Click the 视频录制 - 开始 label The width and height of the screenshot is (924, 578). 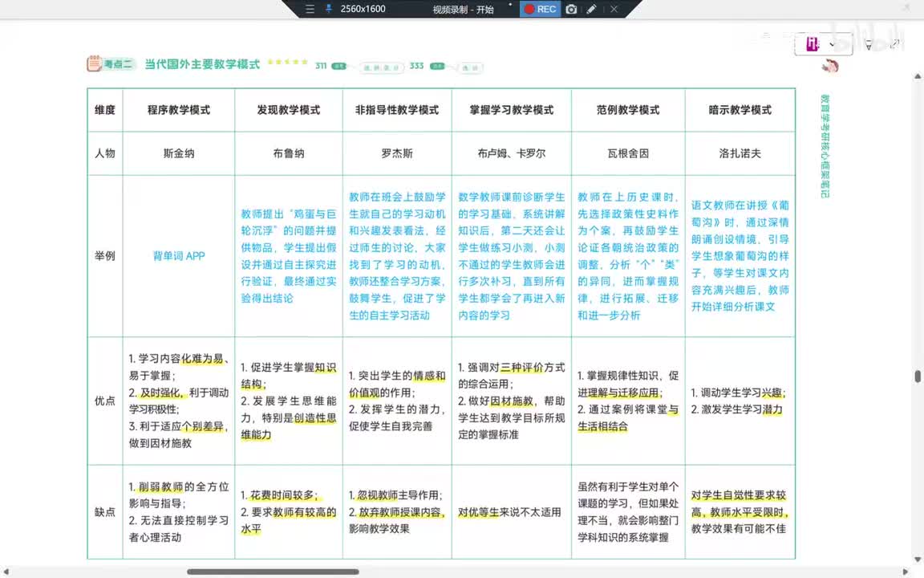point(463,10)
